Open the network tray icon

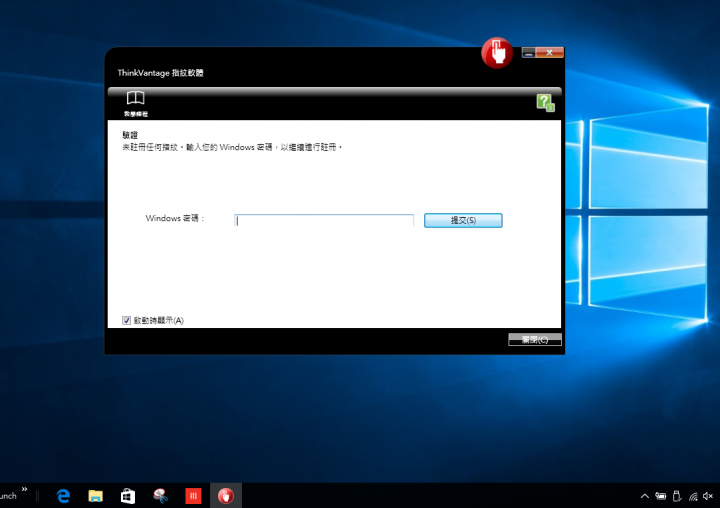click(693, 496)
